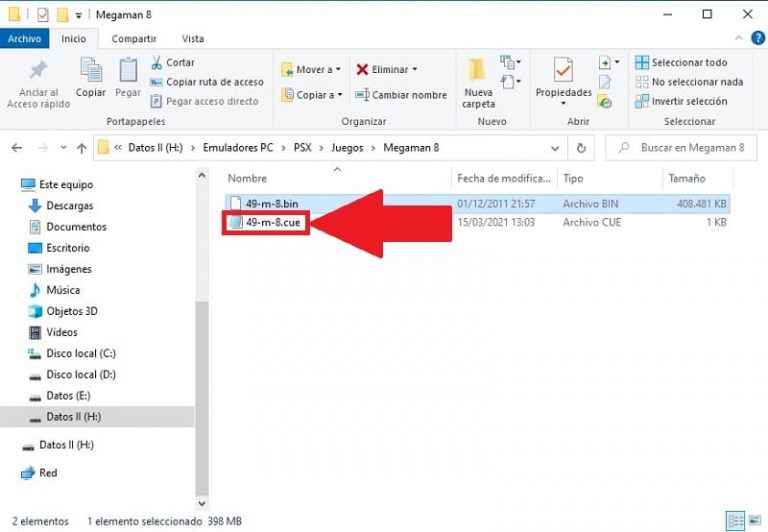The height and width of the screenshot is (532, 768).
Task: Switch to the Compartir ribbon tab
Action: click(x=134, y=39)
